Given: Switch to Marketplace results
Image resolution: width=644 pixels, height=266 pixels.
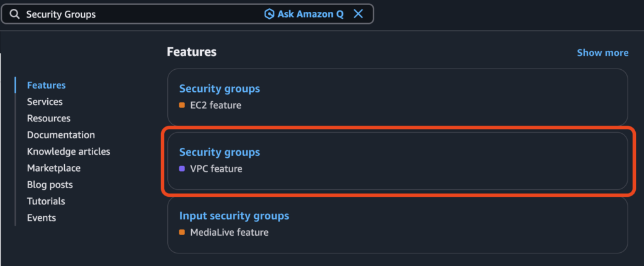Looking at the screenshot, I should [x=53, y=168].
